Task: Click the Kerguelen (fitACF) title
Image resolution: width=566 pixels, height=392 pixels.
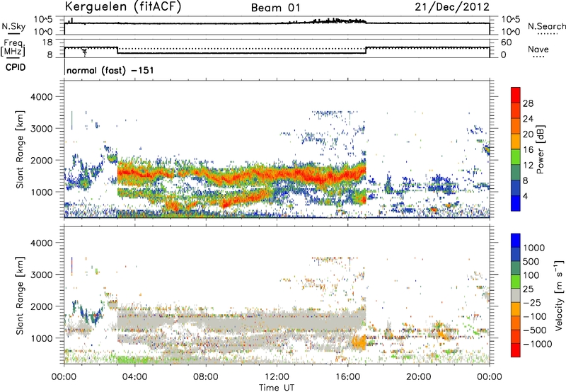Action: [x=123, y=7]
